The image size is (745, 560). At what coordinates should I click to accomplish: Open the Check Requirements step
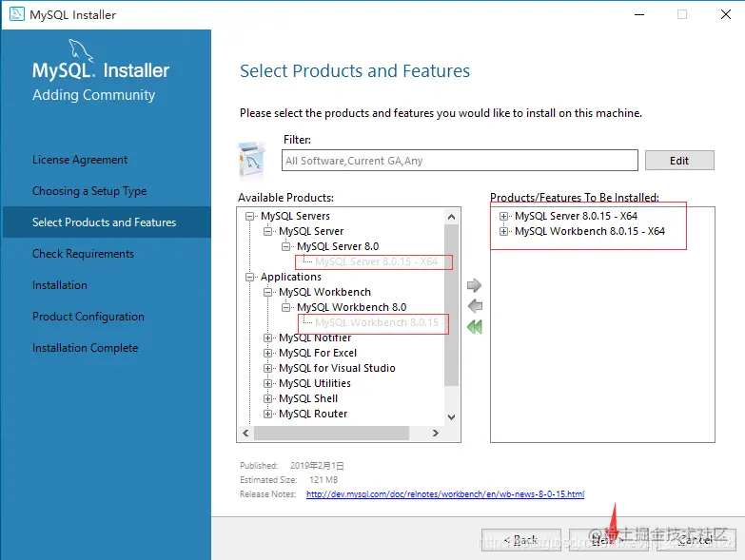click(x=83, y=254)
